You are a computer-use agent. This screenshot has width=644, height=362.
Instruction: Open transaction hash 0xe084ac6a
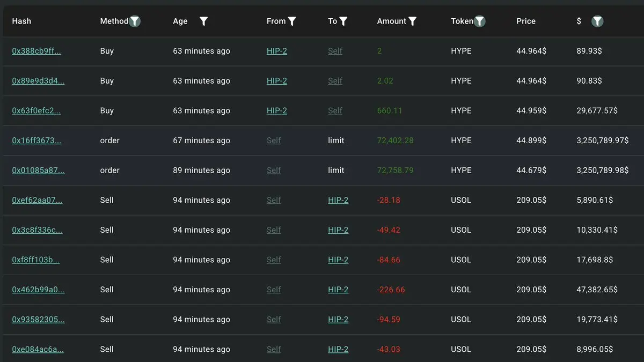(x=38, y=349)
